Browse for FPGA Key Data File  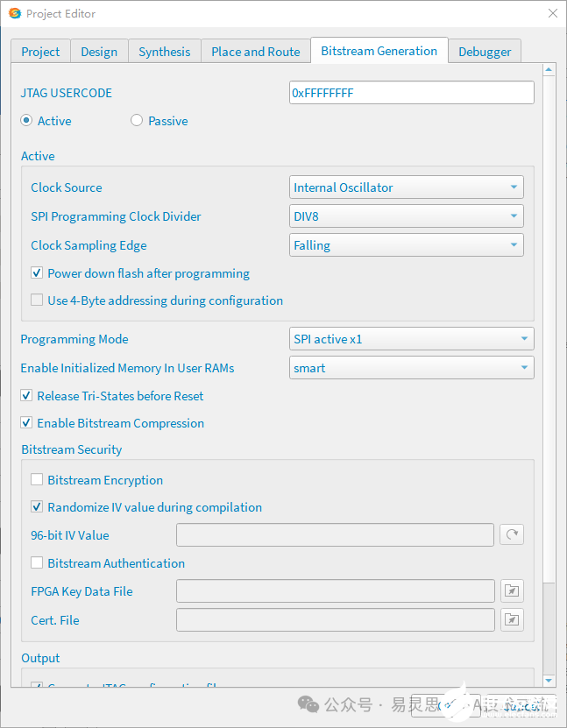[x=512, y=591]
